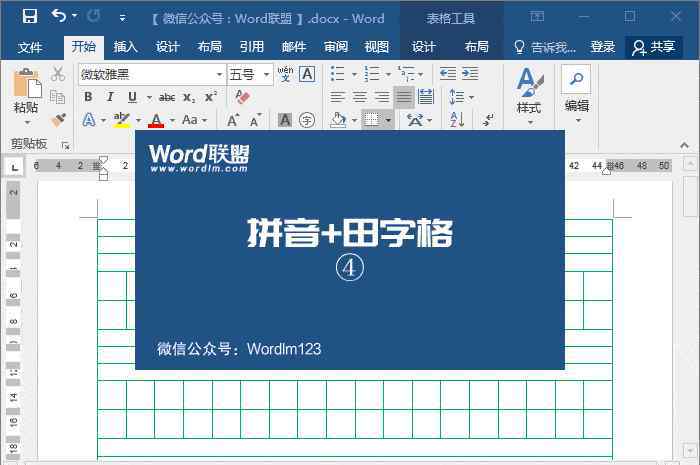This screenshot has width=700, height=465.
Task: Apply bulleted list
Action: click(338, 74)
